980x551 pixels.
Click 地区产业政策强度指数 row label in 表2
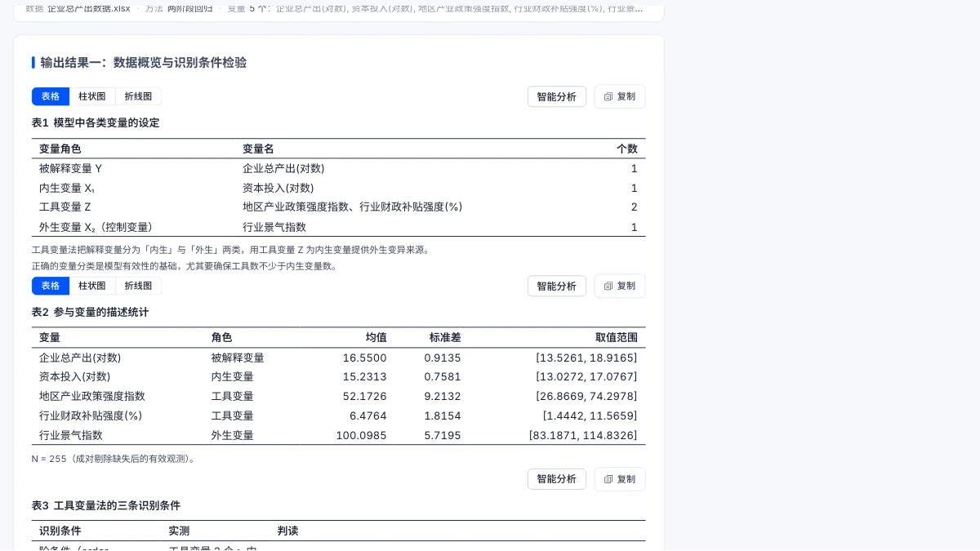(x=92, y=396)
